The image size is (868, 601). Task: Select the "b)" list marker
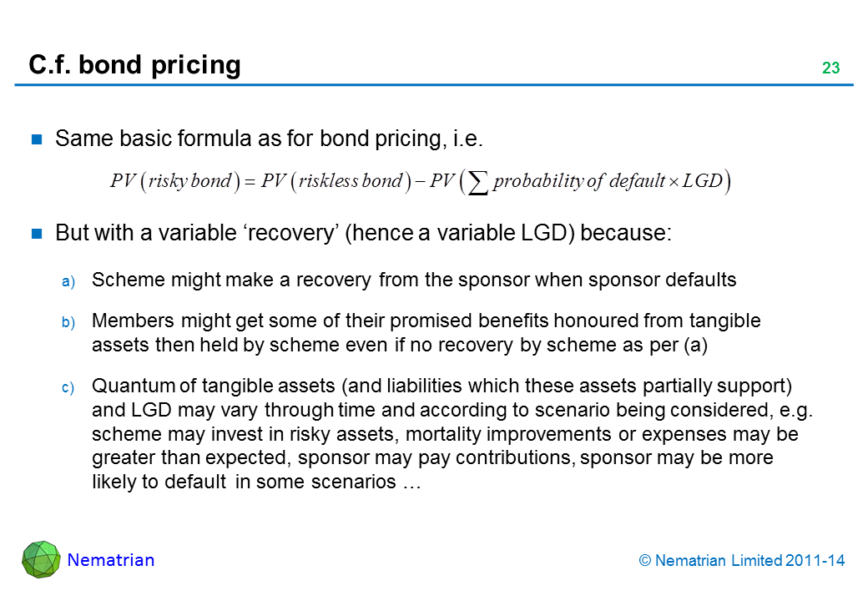[68, 321]
